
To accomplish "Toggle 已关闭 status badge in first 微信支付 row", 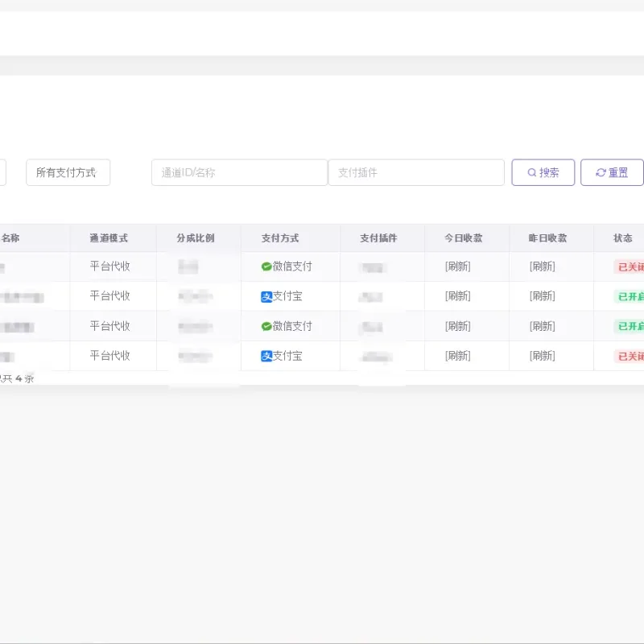I will pyautogui.click(x=630, y=267).
